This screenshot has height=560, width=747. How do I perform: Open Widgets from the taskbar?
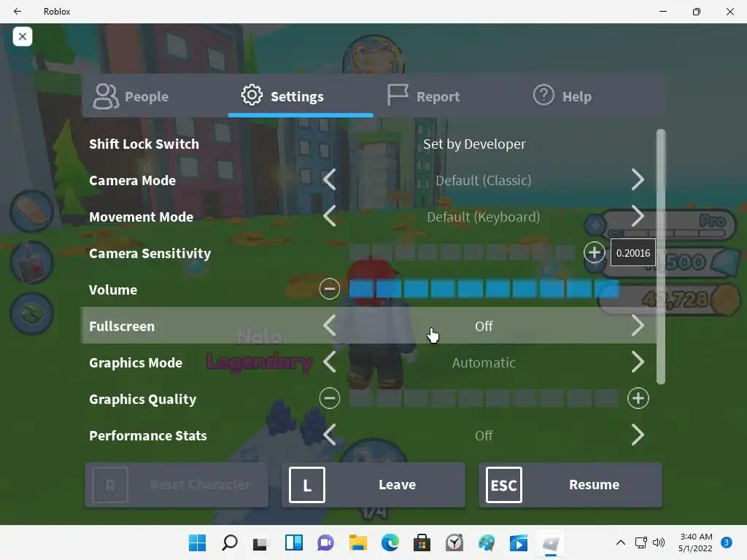point(293,542)
